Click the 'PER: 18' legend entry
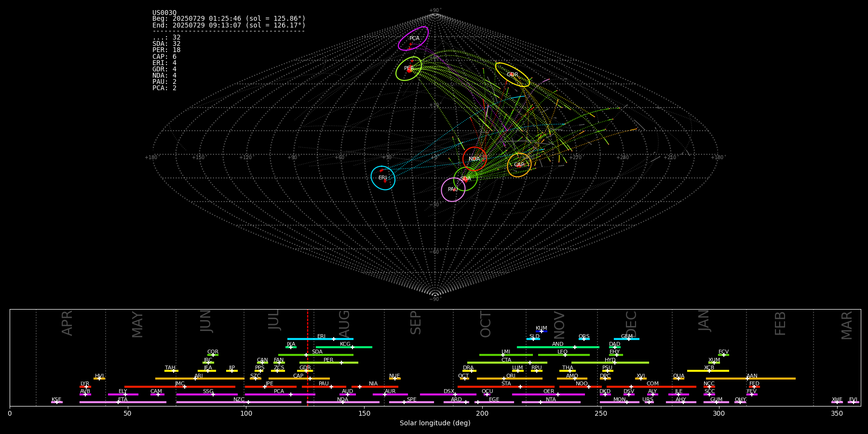Viewport: 868px width, 434px height. coord(166,50)
